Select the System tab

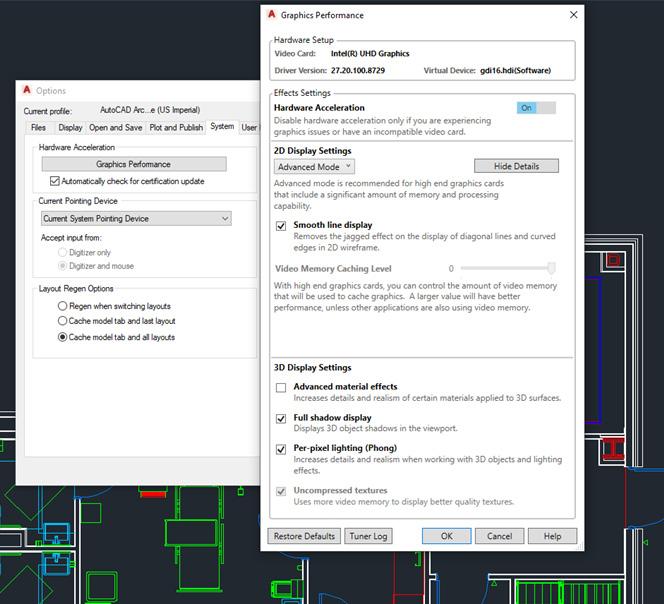point(222,127)
